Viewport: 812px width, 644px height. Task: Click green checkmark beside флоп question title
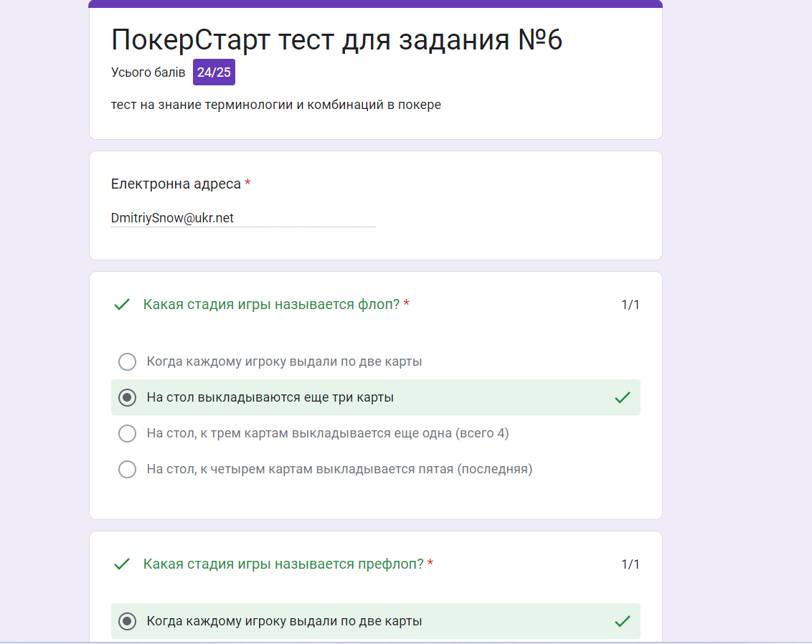tap(122, 304)
